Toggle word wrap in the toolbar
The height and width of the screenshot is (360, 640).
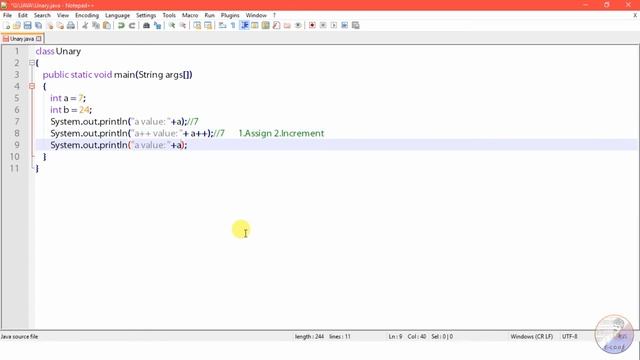[222, 25]
